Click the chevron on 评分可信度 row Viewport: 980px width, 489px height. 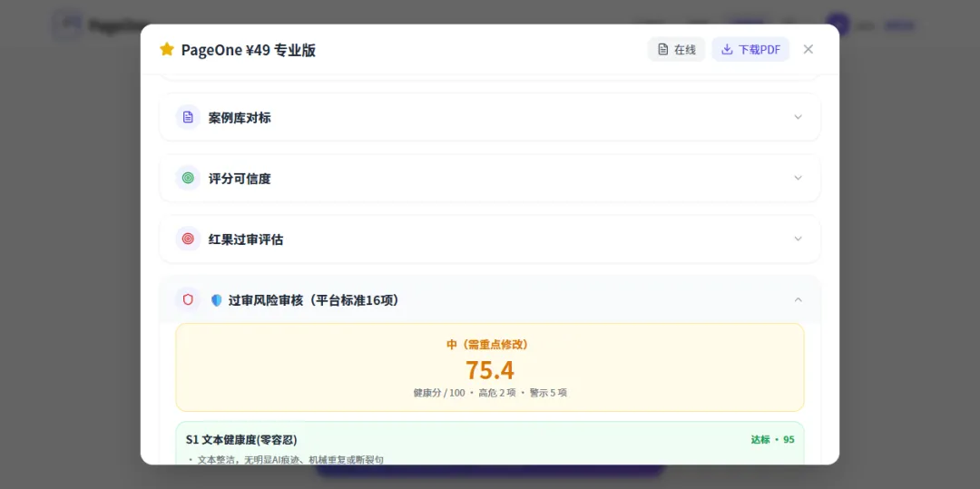pos(799,178)
